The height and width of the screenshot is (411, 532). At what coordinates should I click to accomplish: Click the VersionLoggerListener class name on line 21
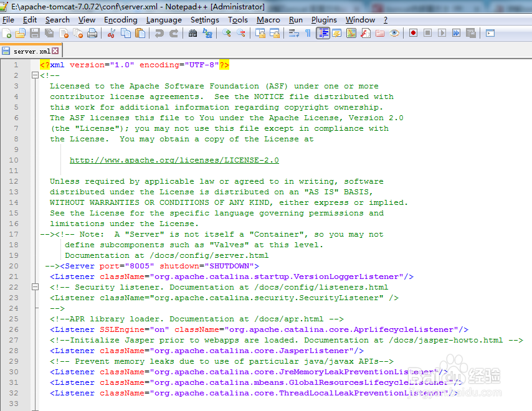[346, 276]
